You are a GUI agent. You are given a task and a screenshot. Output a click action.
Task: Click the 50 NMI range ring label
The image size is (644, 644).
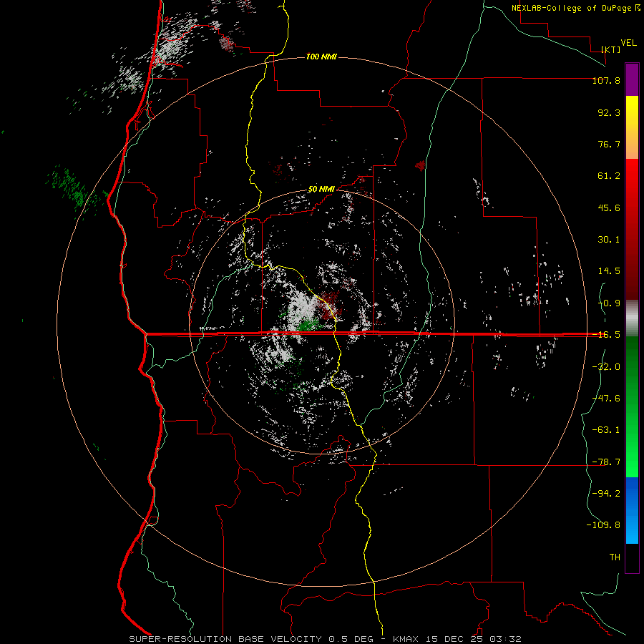[321, 189]
